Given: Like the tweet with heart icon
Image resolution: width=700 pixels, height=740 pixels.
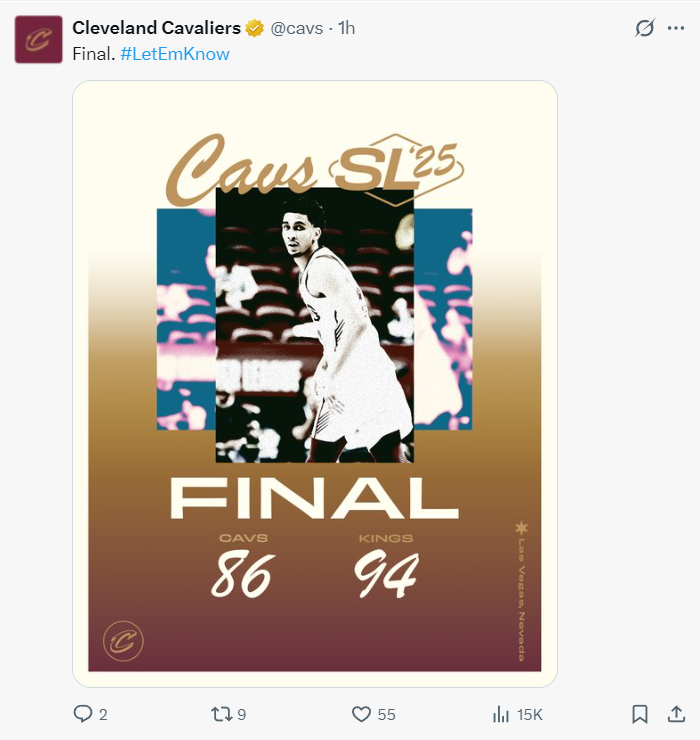Looking at the screenshot, I should (x=361, y=714).
